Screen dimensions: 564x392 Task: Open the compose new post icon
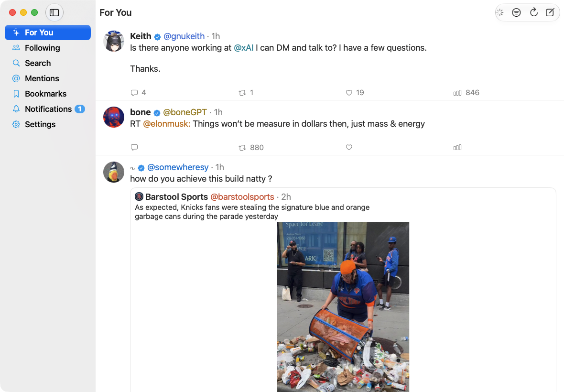tap(550, 12)
